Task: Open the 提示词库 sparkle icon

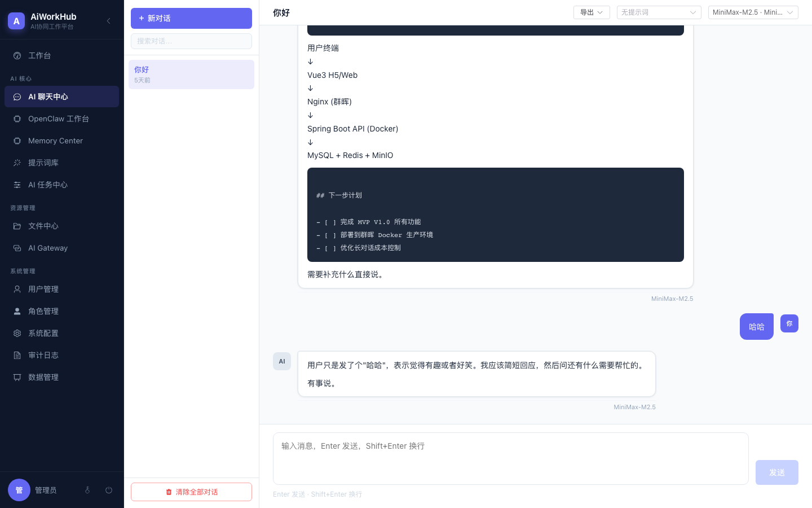Action: click(17, 163)
